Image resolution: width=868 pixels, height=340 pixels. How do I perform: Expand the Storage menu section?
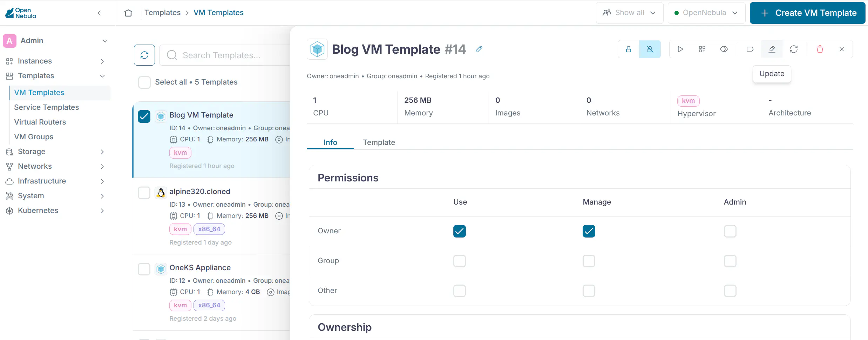click(x=102, y=152)
